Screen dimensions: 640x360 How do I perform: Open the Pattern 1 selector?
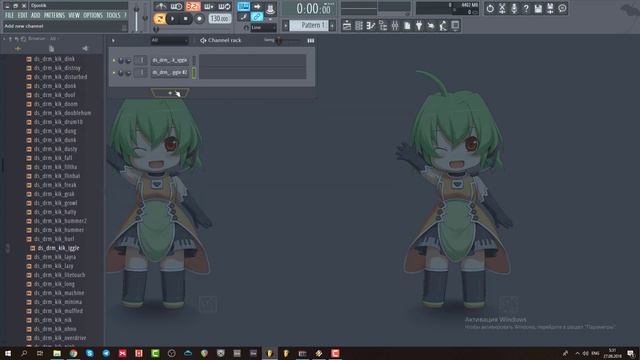(309, 25)
